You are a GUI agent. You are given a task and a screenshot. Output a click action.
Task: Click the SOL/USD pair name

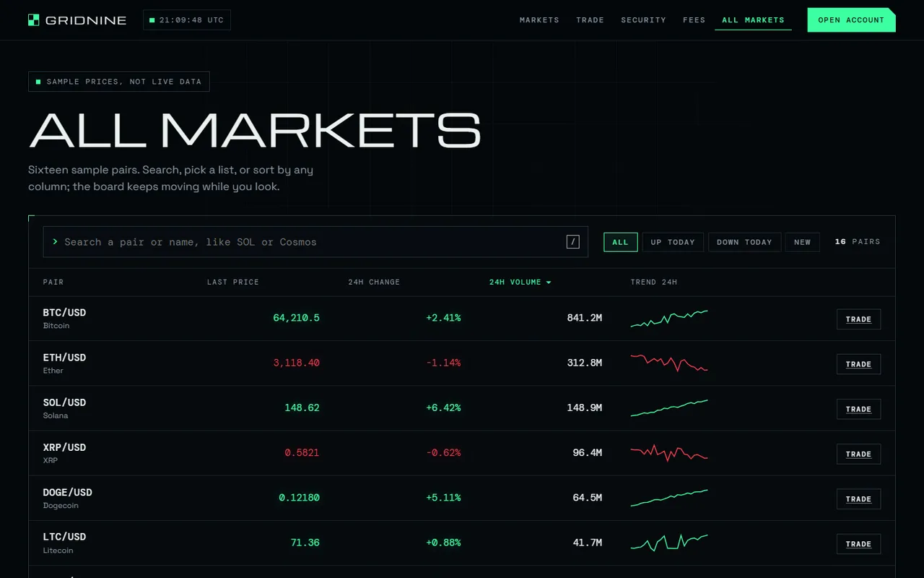click(x=64, y=402)
